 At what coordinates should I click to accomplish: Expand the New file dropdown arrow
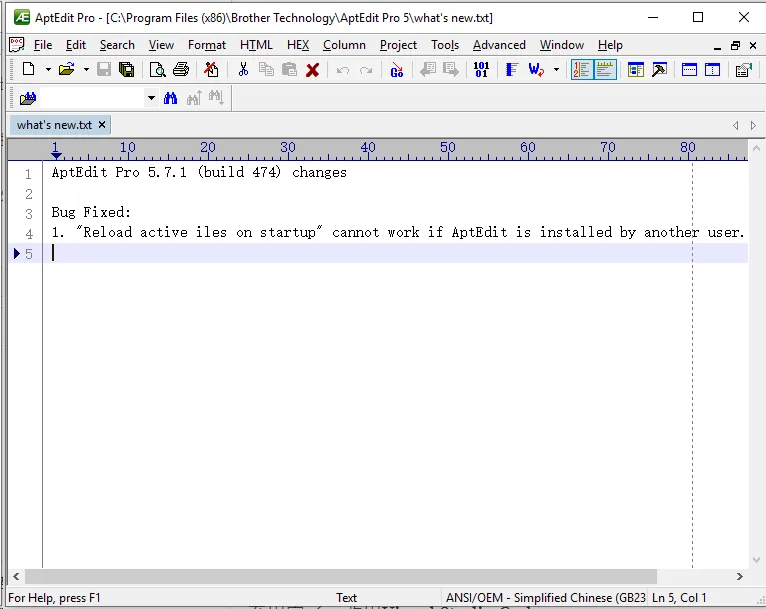[48, 69]
